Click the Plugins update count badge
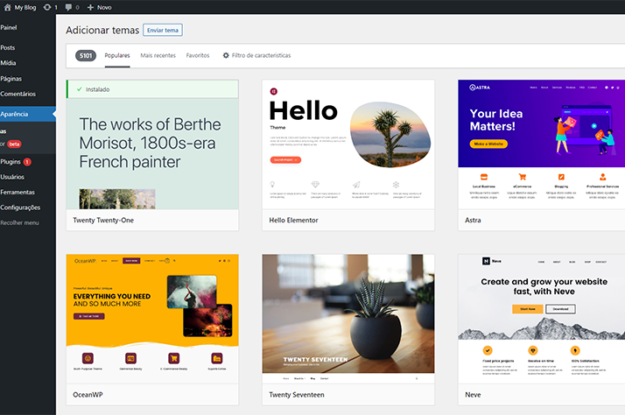The width and height of the screenshot is (625, 415). pos(27,162)
